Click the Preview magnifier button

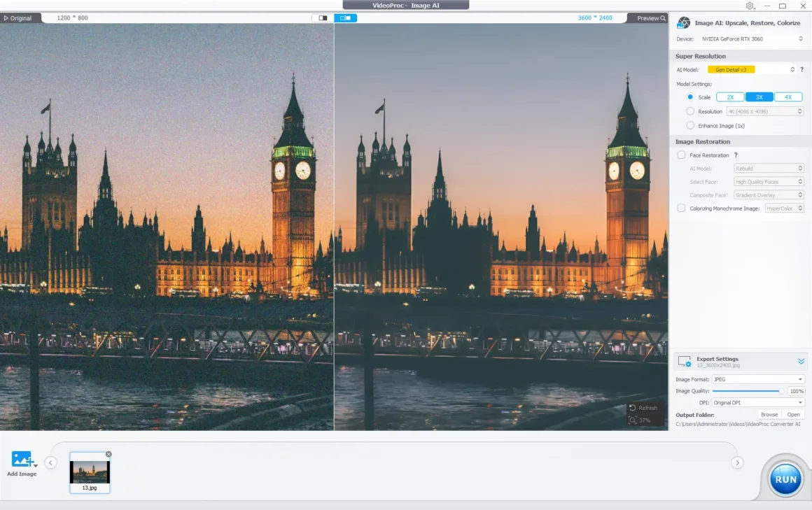tap(651, 18)
